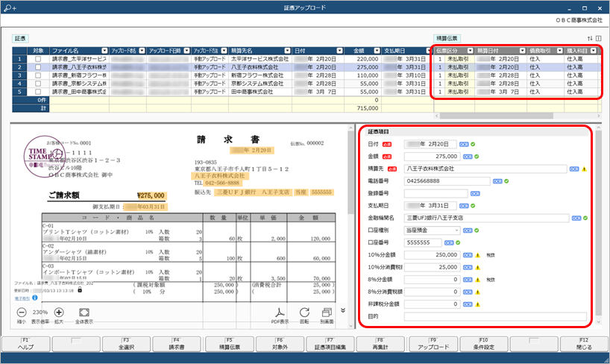Click warning icon beside 精算先 field
610x364 pixels.
click(x=584, y=169)
